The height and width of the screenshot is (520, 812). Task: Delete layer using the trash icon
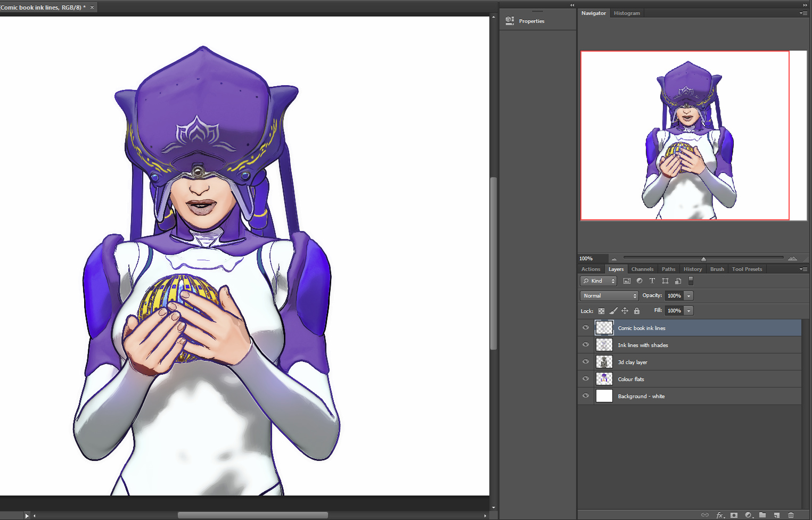click(791, 515)
